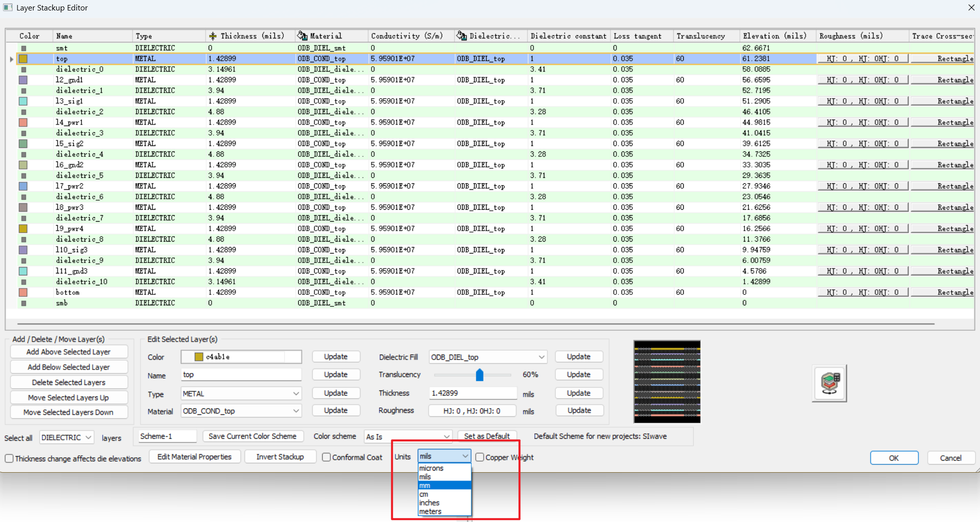Click the c4ab1e color field

coord(241,357)
